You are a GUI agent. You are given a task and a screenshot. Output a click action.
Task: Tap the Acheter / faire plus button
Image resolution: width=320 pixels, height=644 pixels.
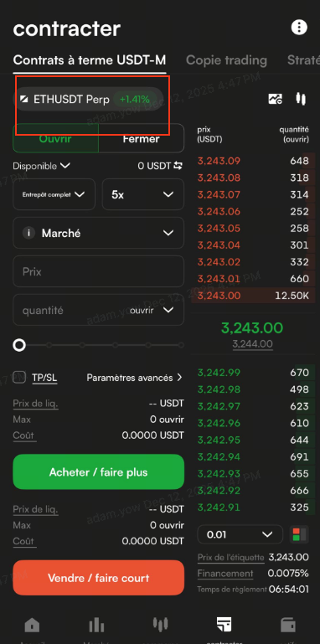pos(99,472)
